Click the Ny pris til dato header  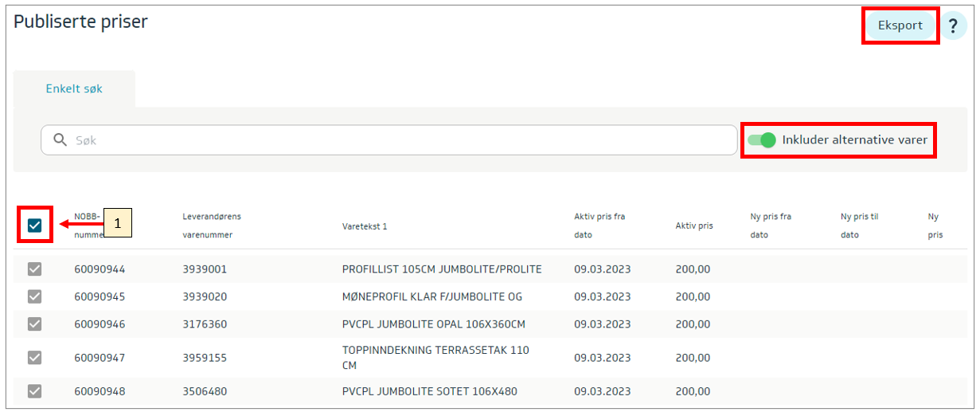coord(859,226)
